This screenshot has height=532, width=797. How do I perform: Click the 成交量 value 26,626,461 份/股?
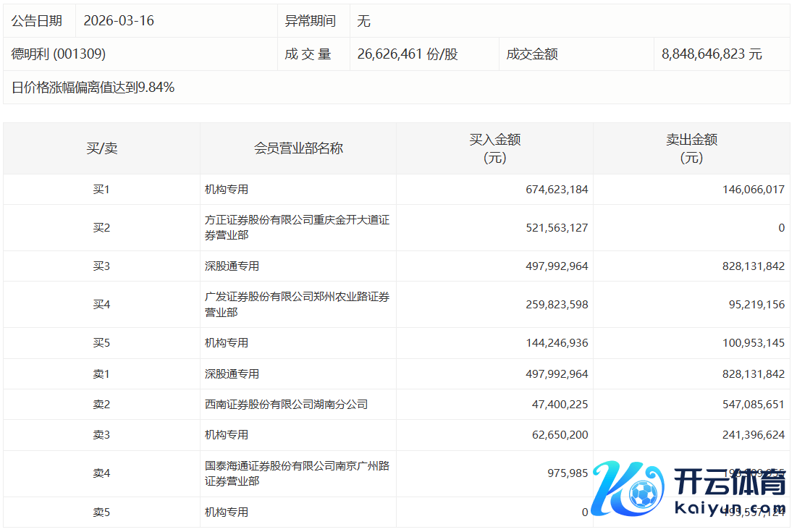(x=408, y=54)
